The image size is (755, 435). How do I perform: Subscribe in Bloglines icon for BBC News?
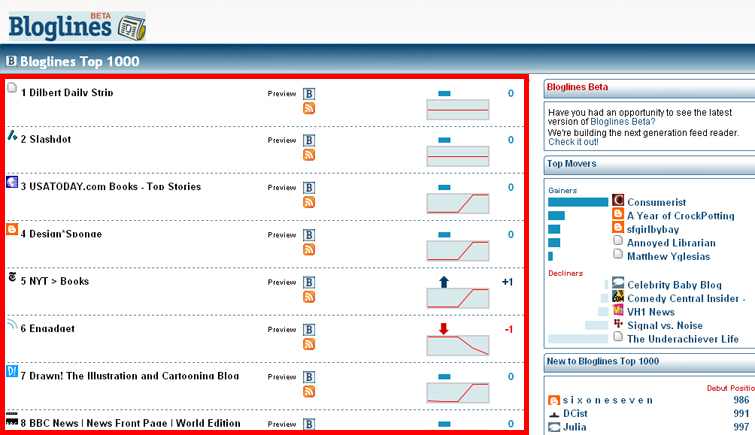pyautogui.click(x=309, y=424)
